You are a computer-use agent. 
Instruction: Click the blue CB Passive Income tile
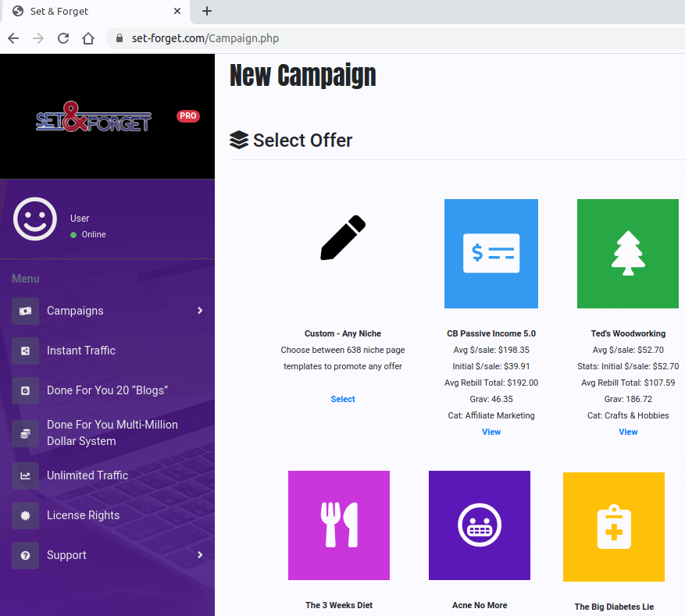pos(491,254)
